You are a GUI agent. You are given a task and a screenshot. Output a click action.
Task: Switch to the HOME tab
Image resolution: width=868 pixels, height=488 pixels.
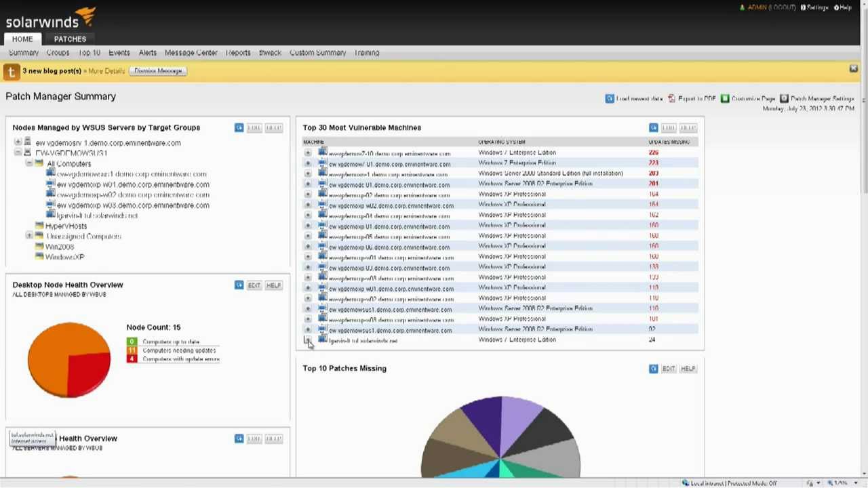22,39
